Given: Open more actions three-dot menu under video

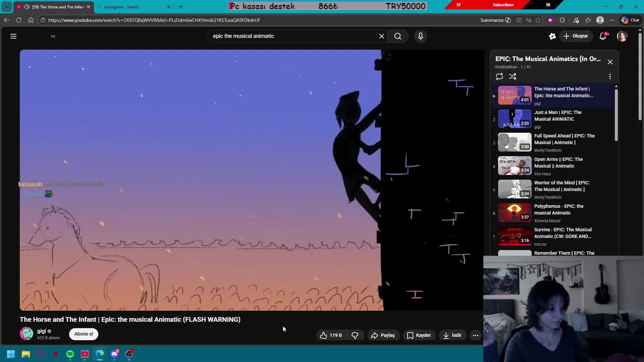Looking at the screenshot, I should tap(475, 335).
